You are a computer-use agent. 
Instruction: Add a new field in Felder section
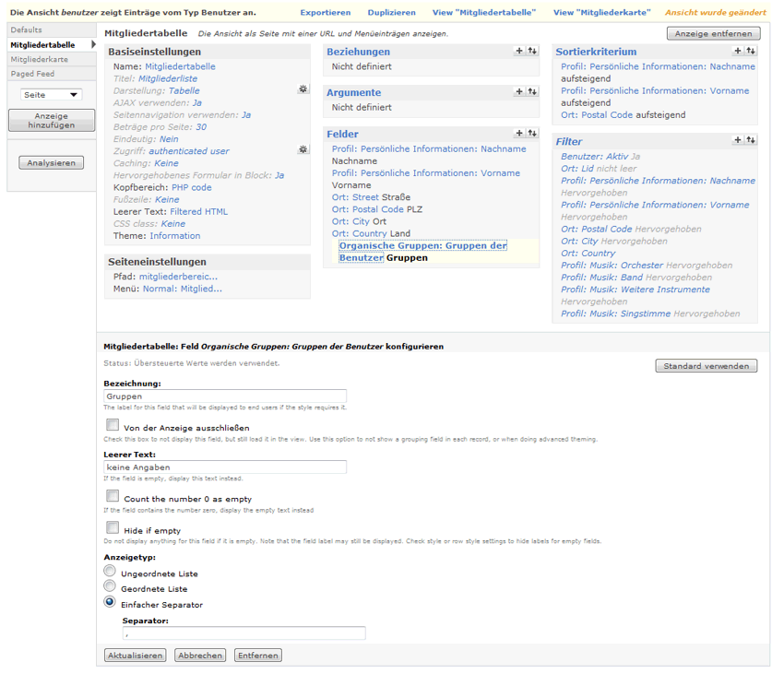point(519,134)
